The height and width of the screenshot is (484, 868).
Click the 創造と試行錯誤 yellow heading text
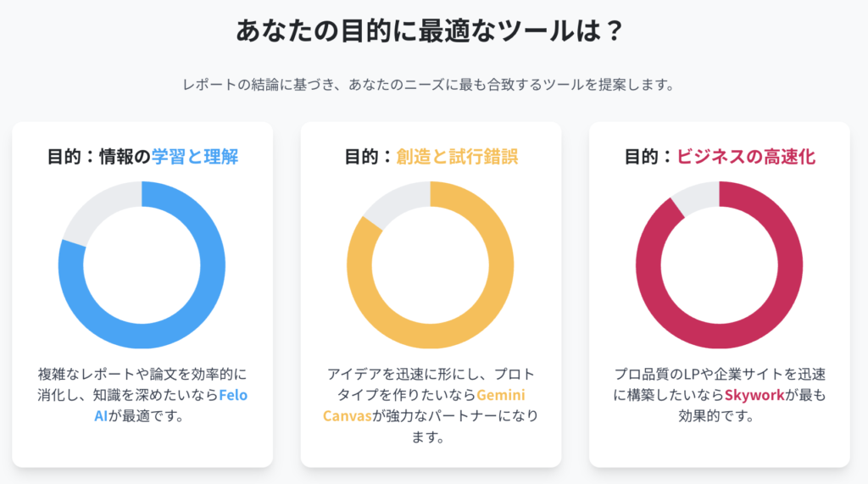pyautogui.click(x=457, y=157)
